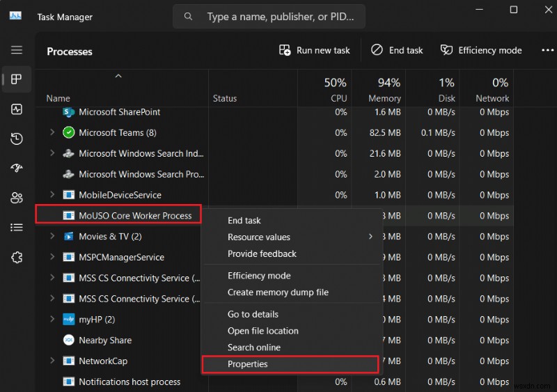Viewport: 557px width, 392px height.
Task: Click the myHP app icon
Action: coord(68,320)
